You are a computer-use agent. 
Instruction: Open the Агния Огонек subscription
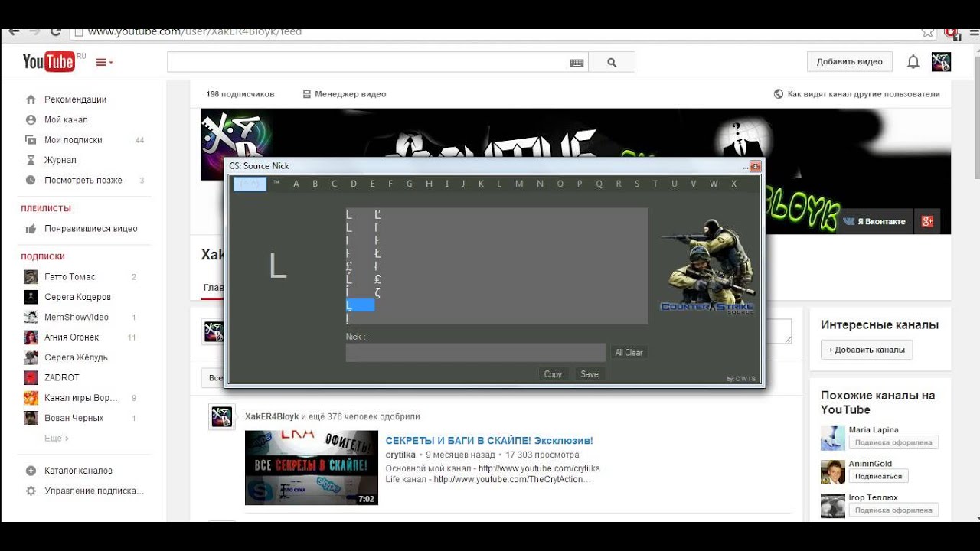[71, 337]
